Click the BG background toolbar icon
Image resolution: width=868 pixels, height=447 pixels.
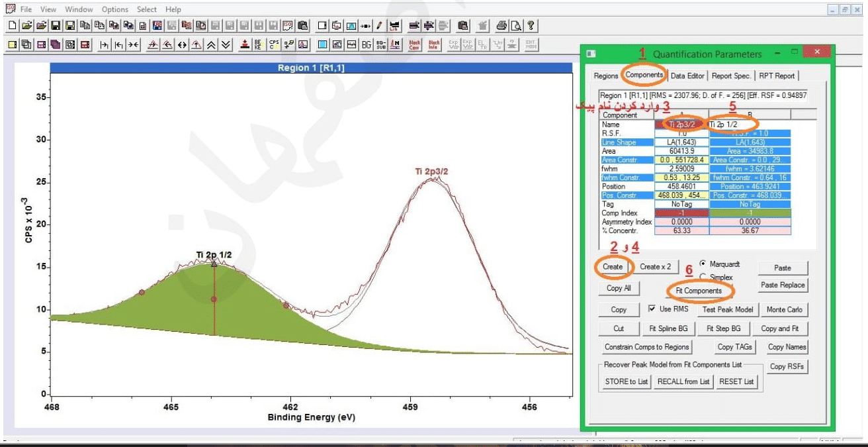tap(365, 45)
